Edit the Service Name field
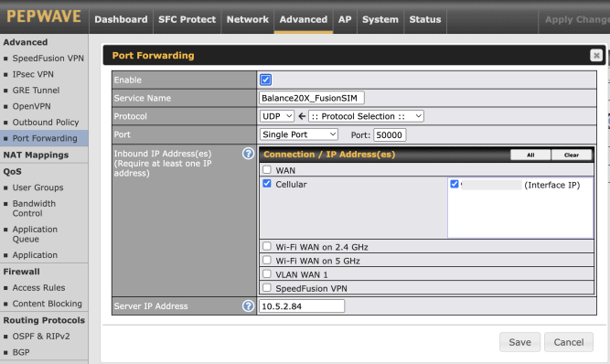 [312, 98]
